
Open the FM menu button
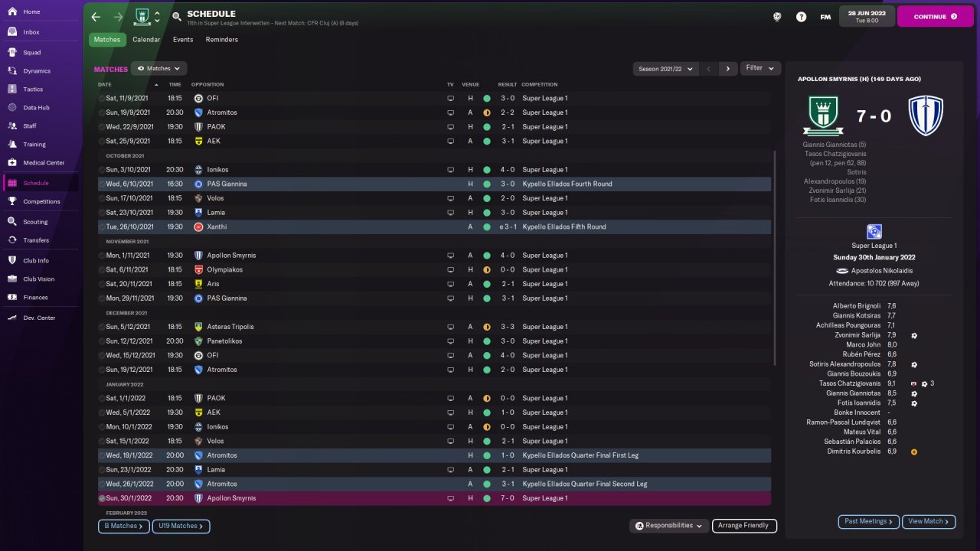pyautogui.click(x=825, y=17)
